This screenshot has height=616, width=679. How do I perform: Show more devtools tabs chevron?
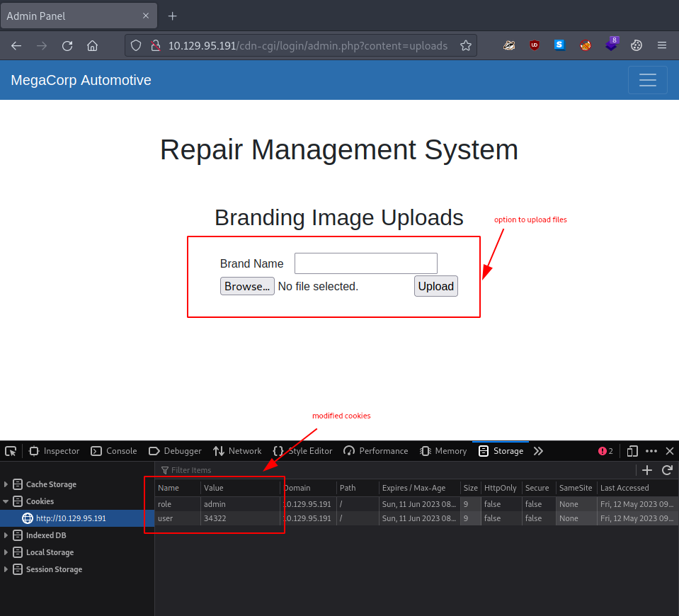538,451
